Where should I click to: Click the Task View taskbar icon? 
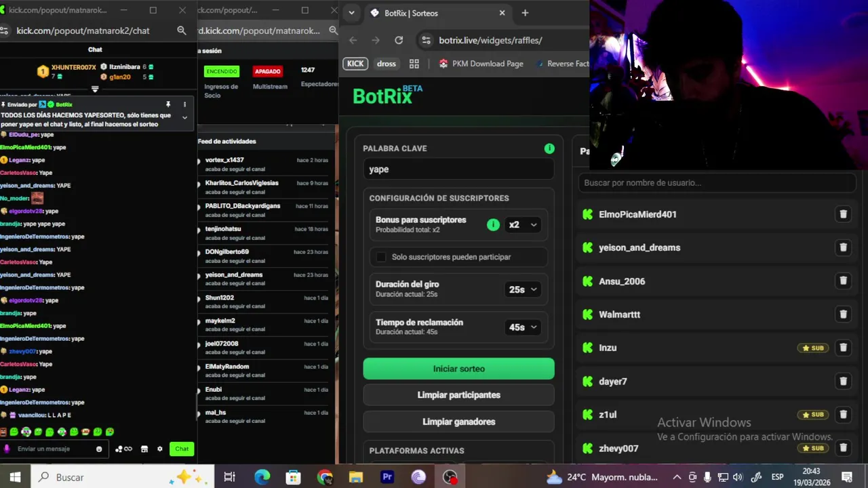pyautogui.click(x=229, y=477)
